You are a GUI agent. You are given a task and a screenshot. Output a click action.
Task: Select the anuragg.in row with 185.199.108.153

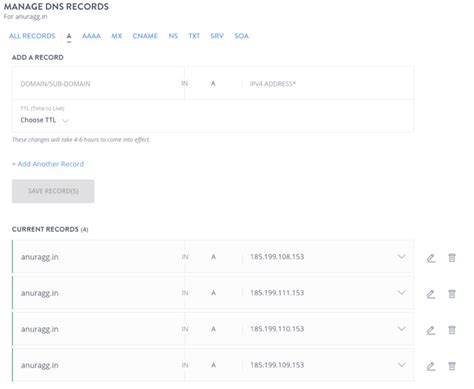tap(213, 257)
